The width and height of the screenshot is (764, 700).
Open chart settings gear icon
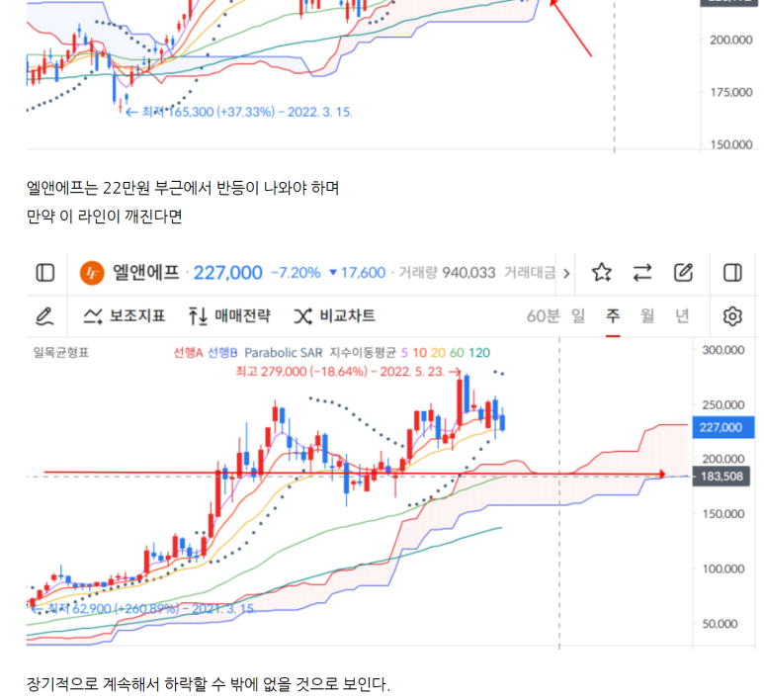pyautogui.click(x=732, y=316)
